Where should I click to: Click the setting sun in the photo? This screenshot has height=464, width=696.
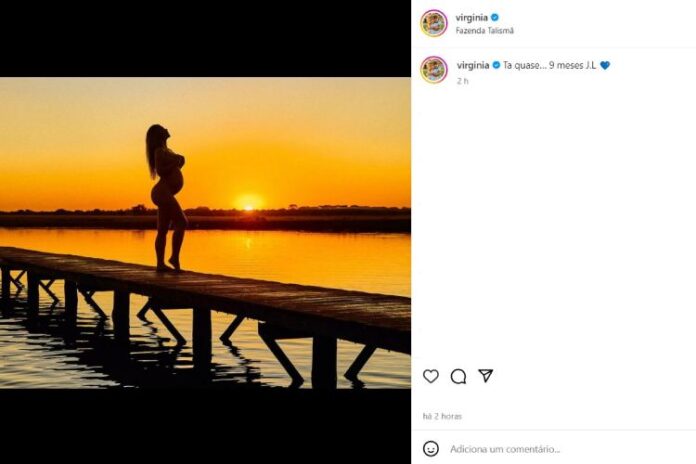248,203
